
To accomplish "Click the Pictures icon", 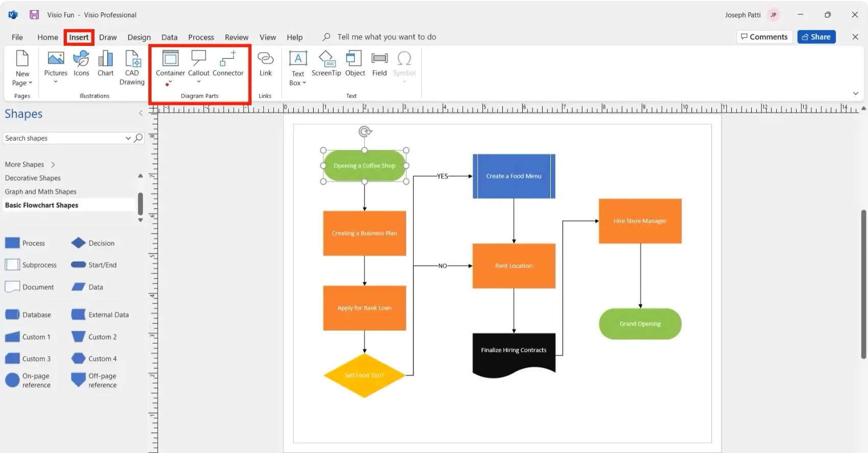I will click(56, 59).
